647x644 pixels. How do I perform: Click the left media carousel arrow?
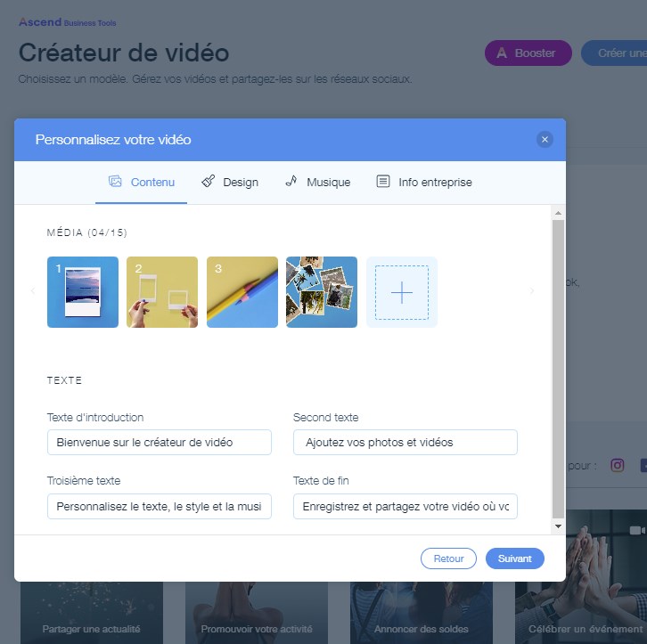[33, 290]
